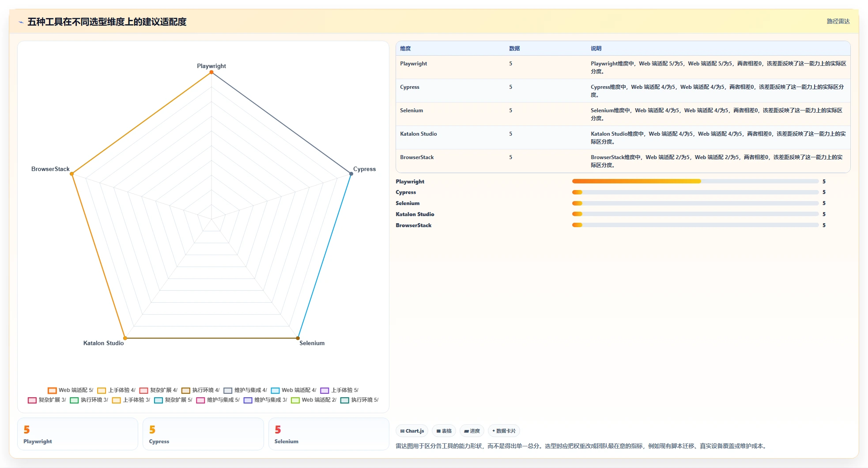The image size is (868, 468).
Task: Select the 数据卡片 tag chip
Action: click(x=504, y=431)
